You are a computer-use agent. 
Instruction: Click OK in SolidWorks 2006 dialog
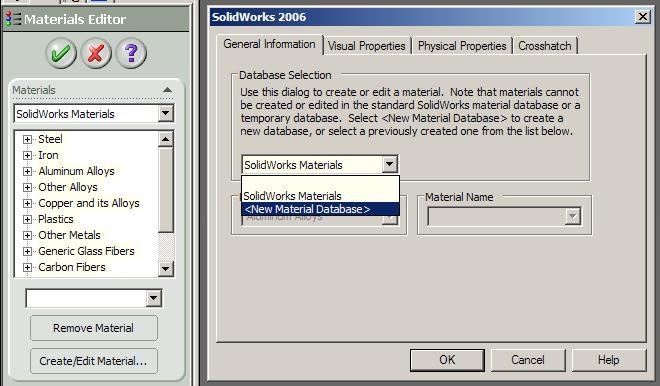point(447,360)
